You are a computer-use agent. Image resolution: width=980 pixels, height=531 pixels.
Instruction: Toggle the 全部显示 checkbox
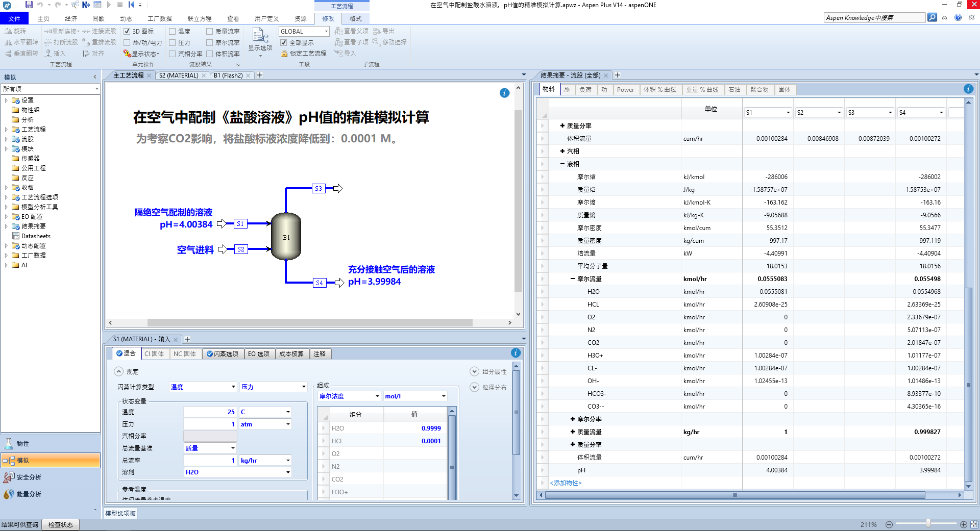click(x=284, y=42)
